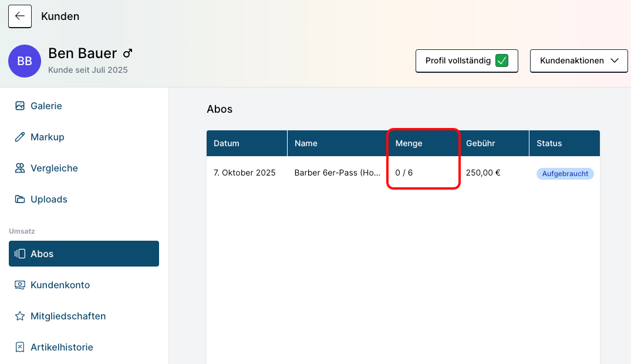The width and height of the screenshot is (631, 364).
Task: Click the BB avatar circle
Action: [x=25, y=61]
